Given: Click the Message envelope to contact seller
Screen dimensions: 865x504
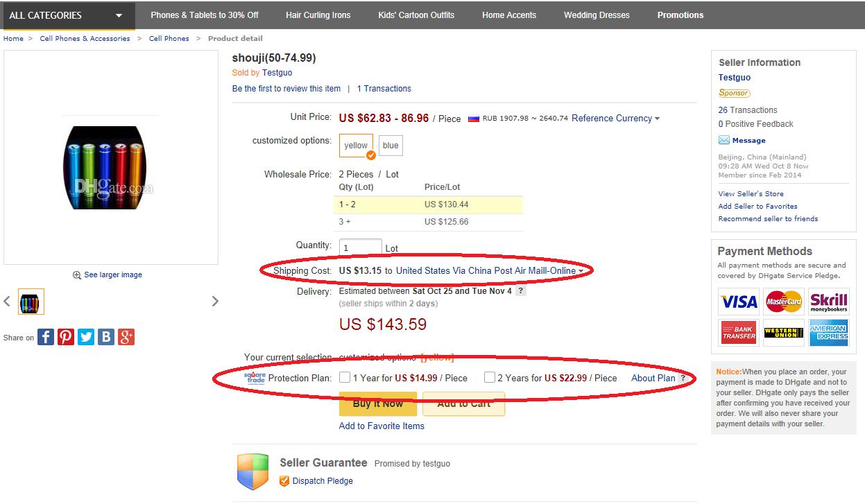Looking at the screenshot, I should click(724, 140).
